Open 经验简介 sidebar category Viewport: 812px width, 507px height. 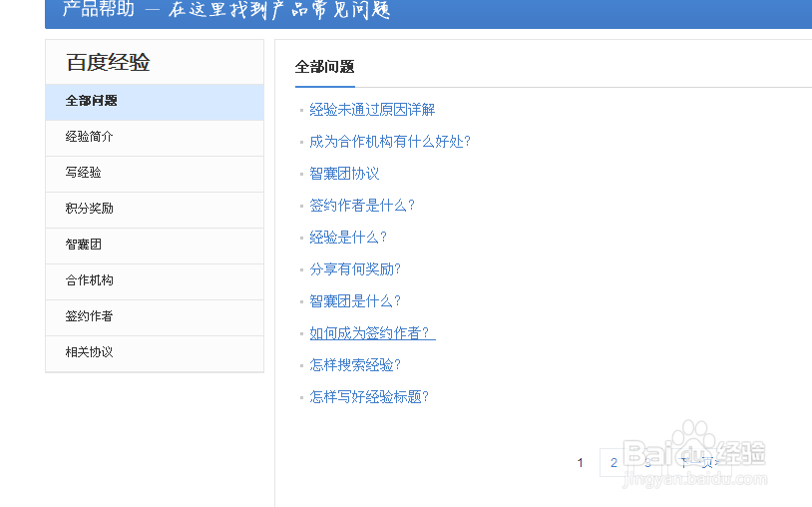[155, 139]
